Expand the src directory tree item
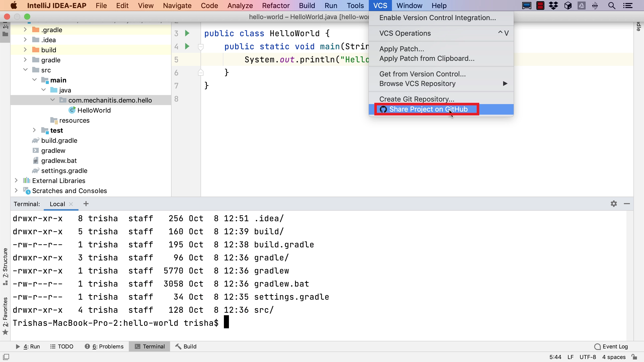644x362 pixels. click(x=25, y=70)
